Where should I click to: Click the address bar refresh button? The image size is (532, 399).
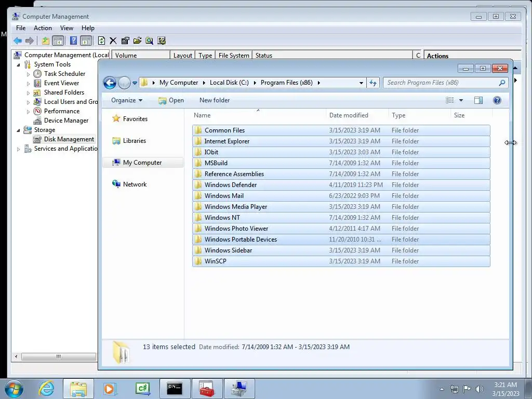[x=373, y=83]
